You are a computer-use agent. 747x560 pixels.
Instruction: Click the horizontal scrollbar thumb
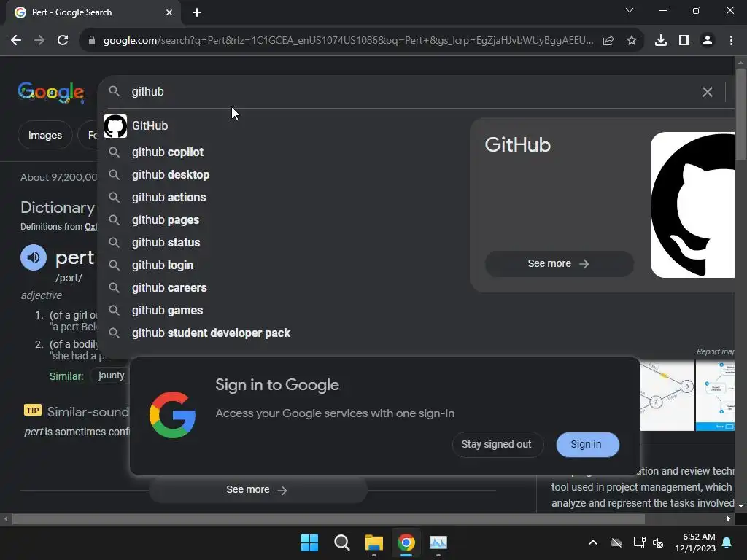point(328,518)
